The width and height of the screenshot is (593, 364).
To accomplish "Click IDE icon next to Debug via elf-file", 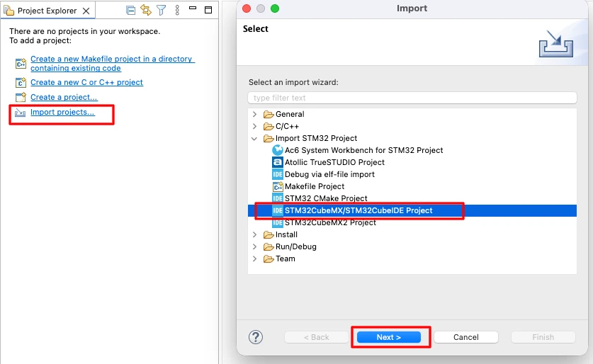I will click(278, 174).
